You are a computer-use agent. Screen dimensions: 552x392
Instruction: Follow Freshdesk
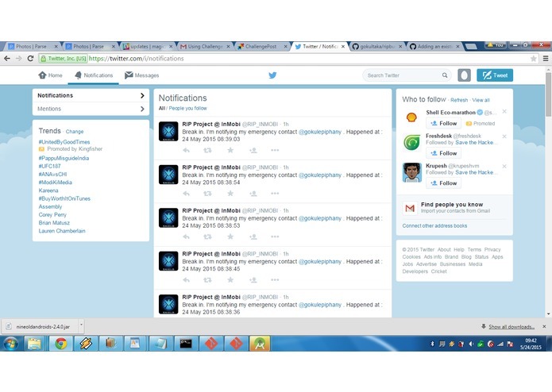(x=443, y=153)
